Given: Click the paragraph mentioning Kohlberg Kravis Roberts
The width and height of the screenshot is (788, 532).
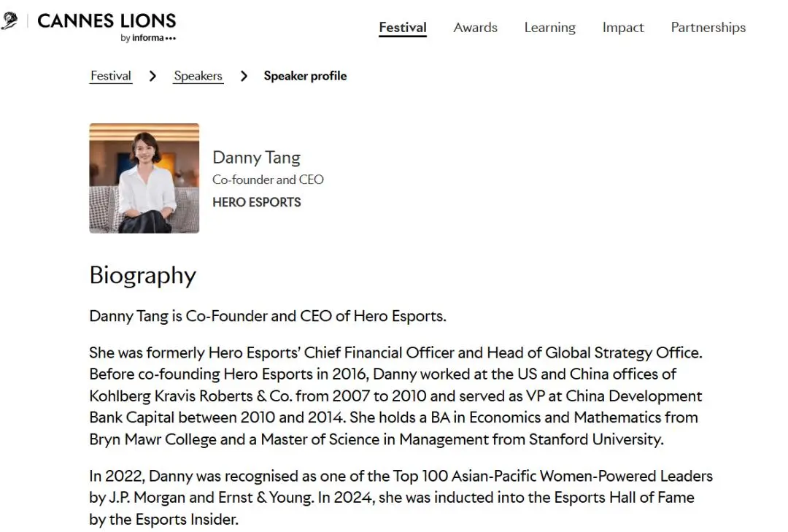Looking at the screenshot, I should (x=395, y=396).
